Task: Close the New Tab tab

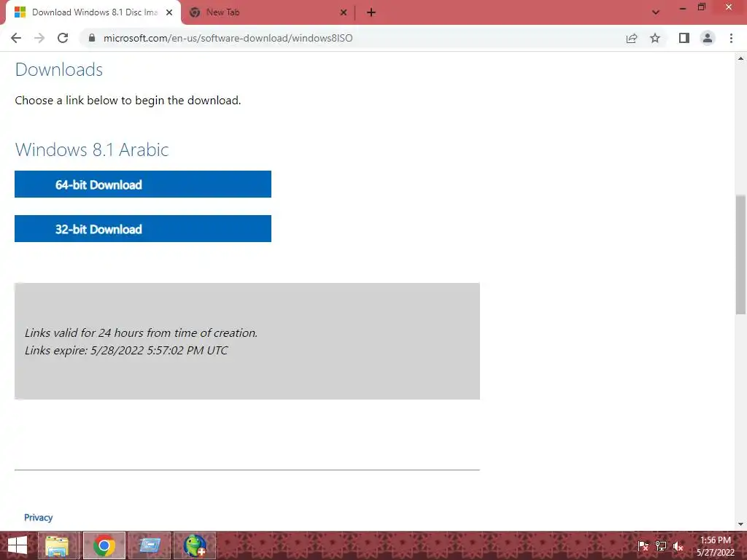Action: 344,12
